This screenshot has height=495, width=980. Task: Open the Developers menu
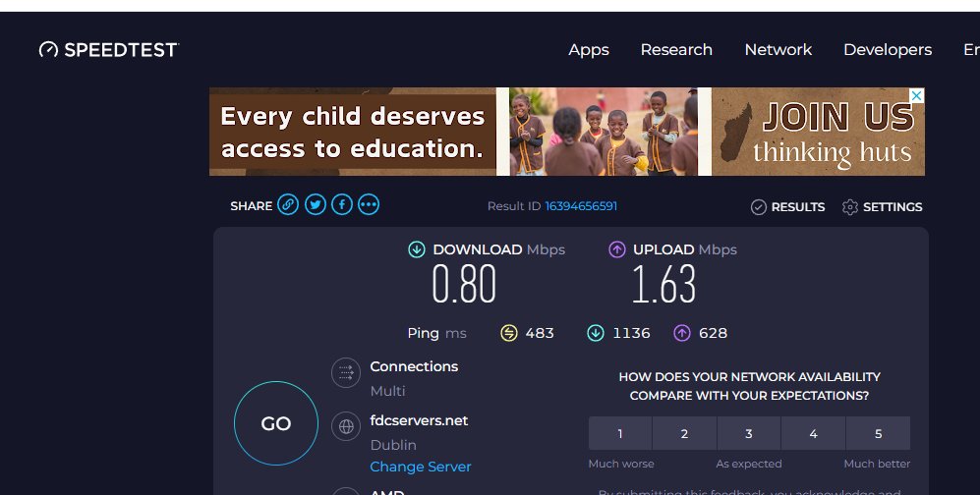pyautogui.click(x=888, y=50)
